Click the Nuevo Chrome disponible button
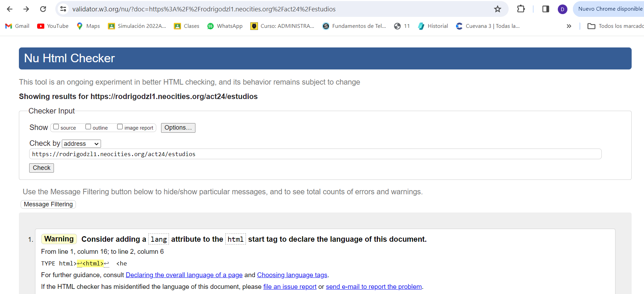Image resolution: width=644 pixels, height=294 pixels. coord(609,9)
